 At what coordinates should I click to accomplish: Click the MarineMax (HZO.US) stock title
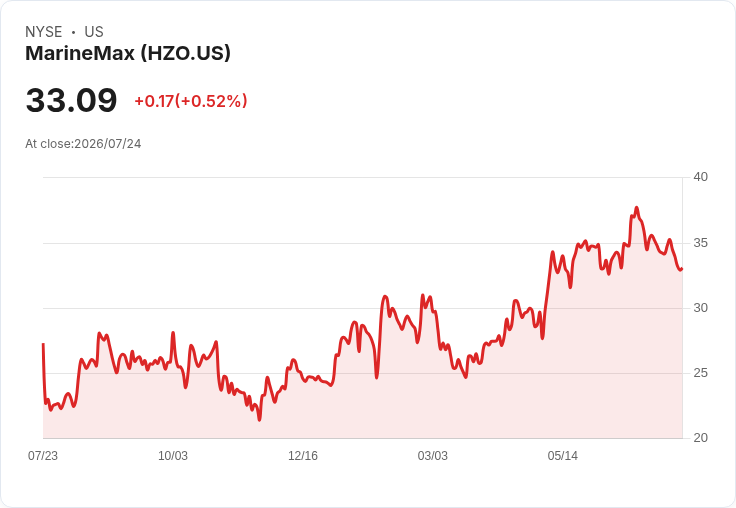[128, 54]
